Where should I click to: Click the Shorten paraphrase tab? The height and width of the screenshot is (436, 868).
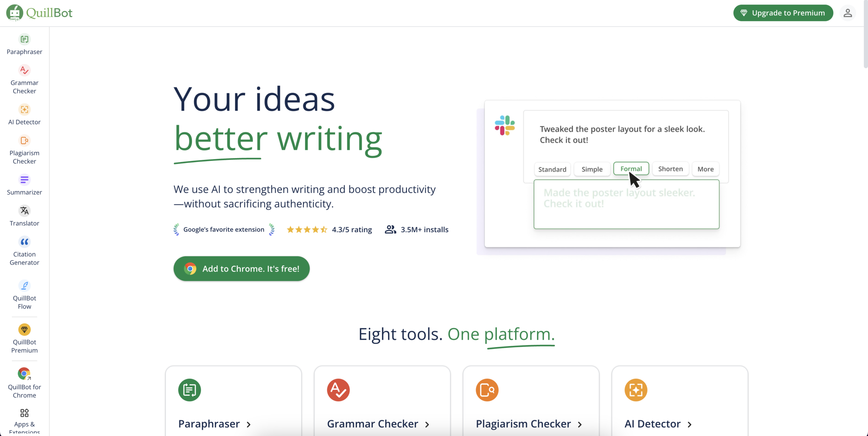coord(671,169)
